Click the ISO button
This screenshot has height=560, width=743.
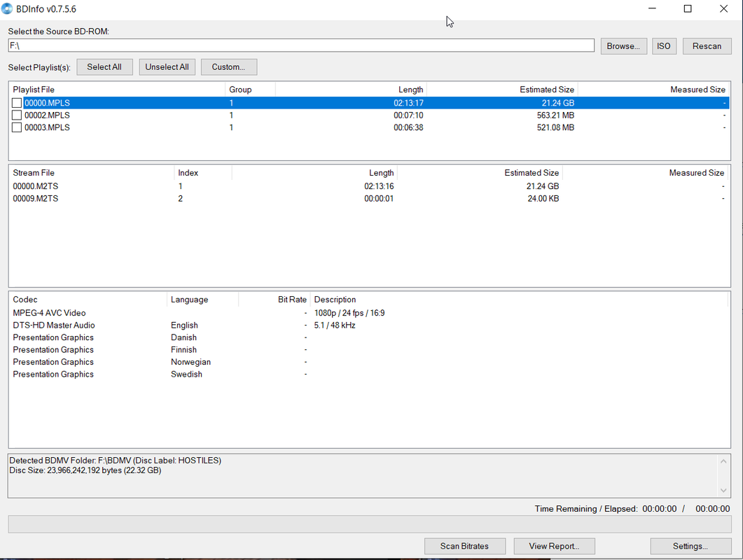[664, 46]
